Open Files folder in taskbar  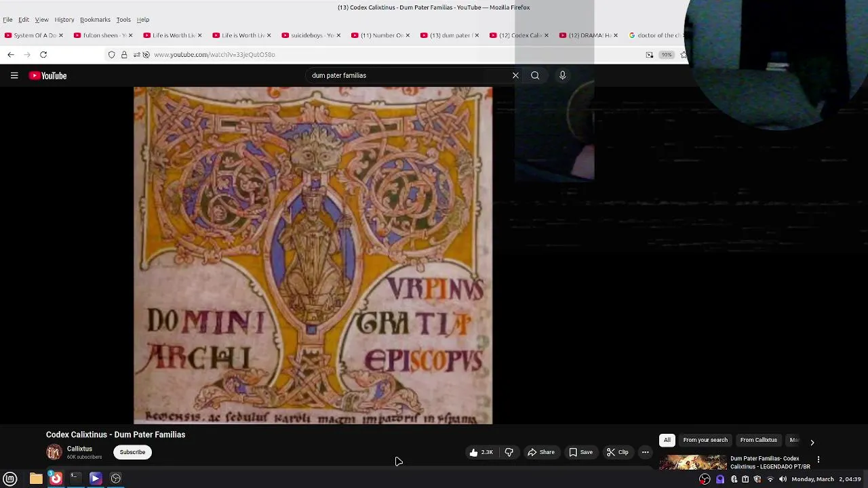(x=36, y=479)
